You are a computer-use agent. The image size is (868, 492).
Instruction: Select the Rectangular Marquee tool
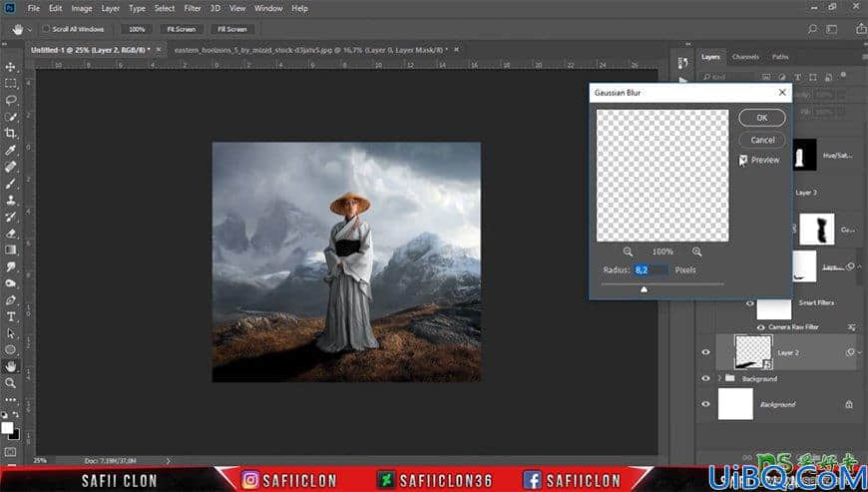pos(11,84)
